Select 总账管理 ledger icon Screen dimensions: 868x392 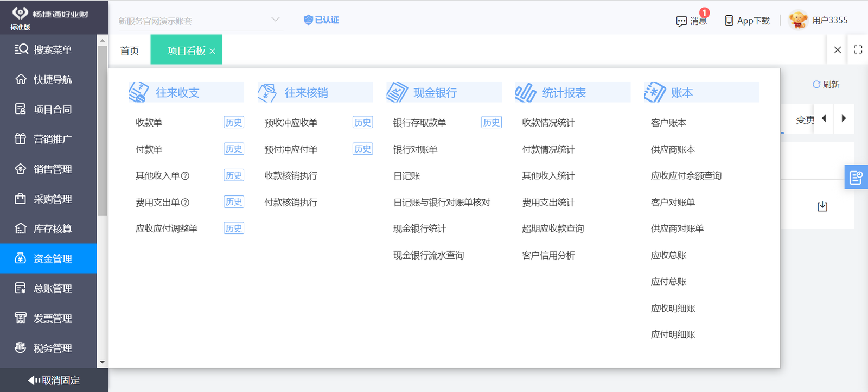click(x=21, y=288)
